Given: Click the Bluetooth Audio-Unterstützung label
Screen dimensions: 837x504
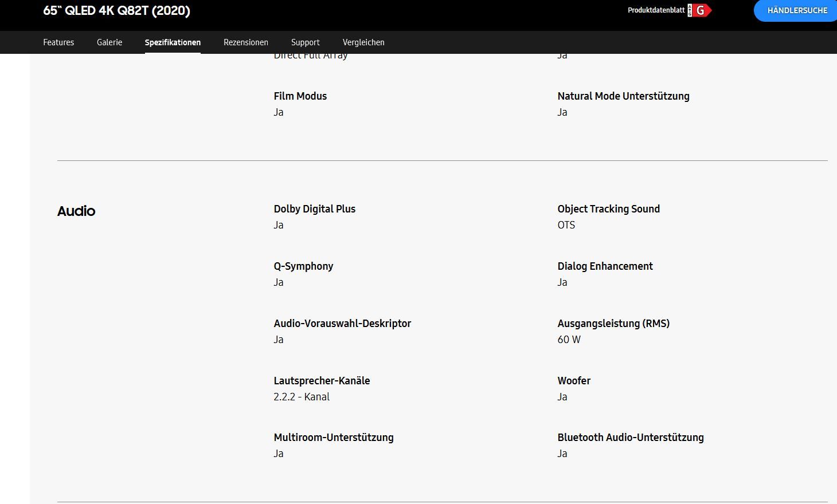Looking at the screenshot, I should tap(631, 438).
